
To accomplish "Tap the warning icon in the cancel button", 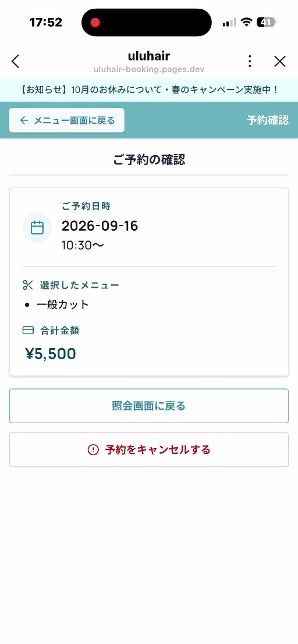I will click(x=93, y=450).
